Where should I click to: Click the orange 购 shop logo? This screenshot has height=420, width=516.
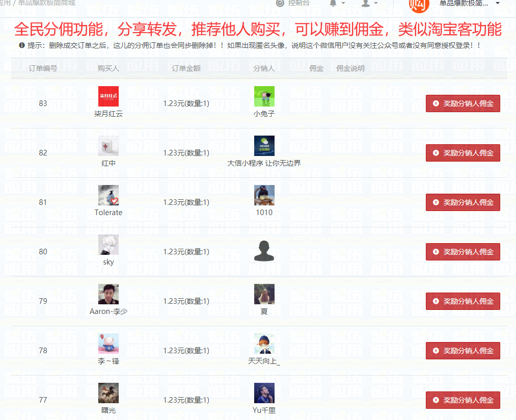point(419,5)
